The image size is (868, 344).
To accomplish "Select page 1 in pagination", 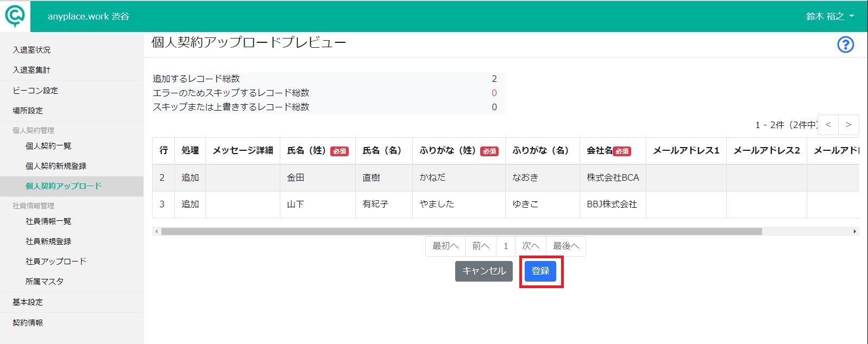I will click(x=506, y=246).
